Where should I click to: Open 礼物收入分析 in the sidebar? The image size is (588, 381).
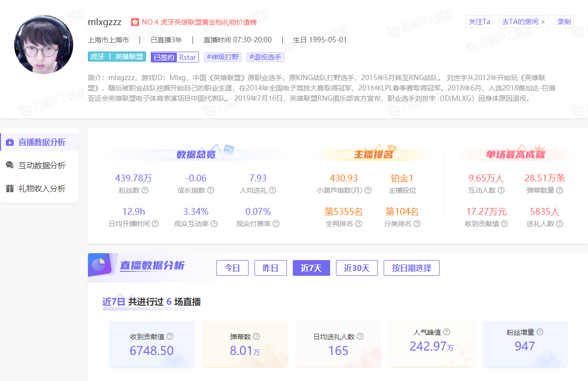[39, 188]
